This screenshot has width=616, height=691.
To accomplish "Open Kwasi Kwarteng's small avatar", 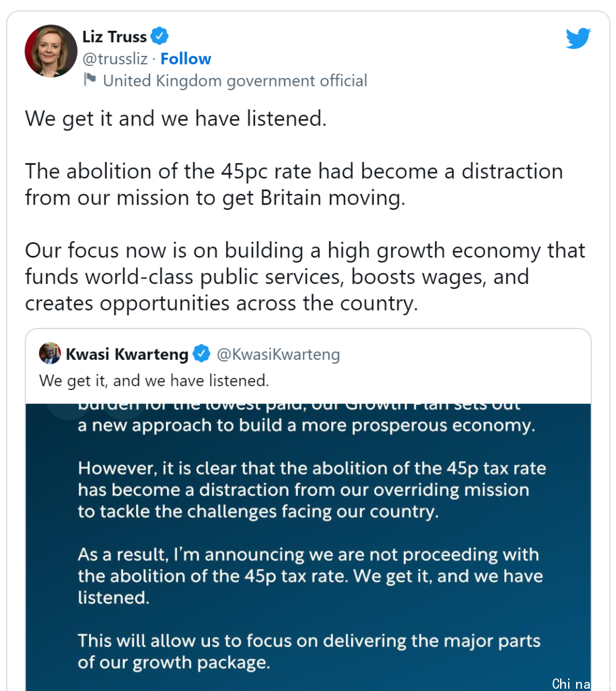I will tap(50, 353).
